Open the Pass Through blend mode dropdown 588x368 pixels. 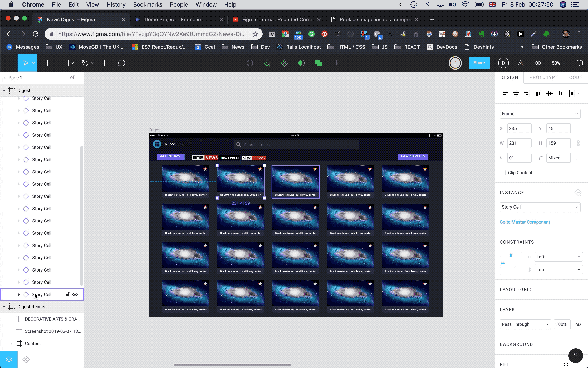tap(525, 324)
